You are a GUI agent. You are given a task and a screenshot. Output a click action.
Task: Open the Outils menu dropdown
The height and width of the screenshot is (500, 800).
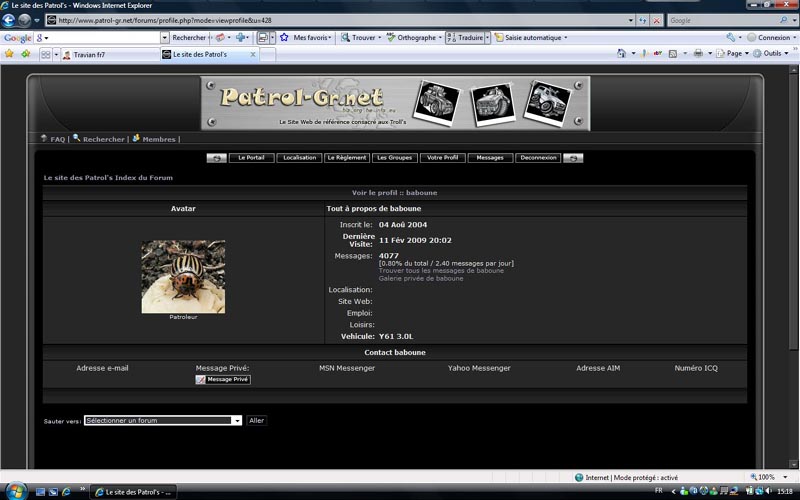coord(771,53)
